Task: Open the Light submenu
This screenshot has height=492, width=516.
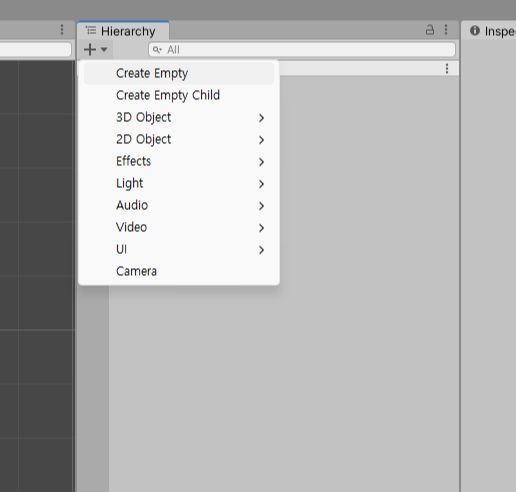Action: pyautogui.click(x=179, y=183)
